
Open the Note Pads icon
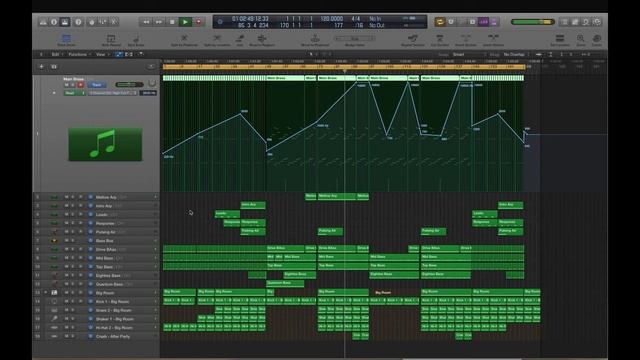point(575,22)
